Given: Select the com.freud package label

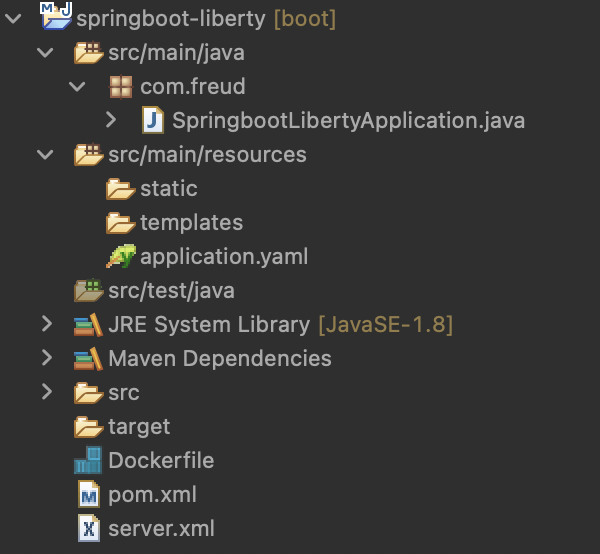Looking at the screenshot, I should pyautogui.click(x=193, y=86).
